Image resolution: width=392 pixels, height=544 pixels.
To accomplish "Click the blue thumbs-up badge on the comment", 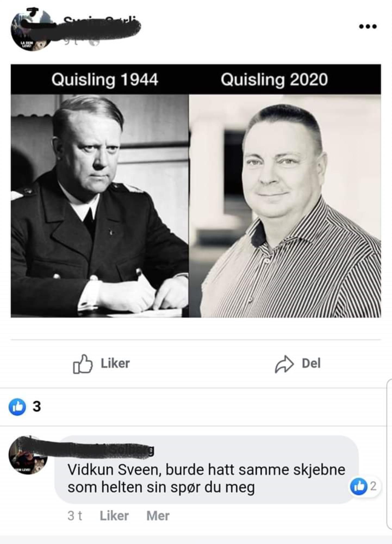I will coord(359,486).
